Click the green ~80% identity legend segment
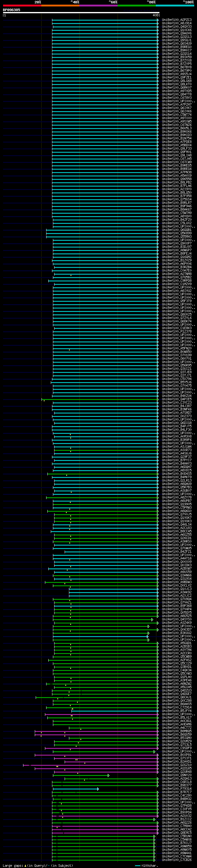Screen dimensions: 197x868 coord(137,6)
